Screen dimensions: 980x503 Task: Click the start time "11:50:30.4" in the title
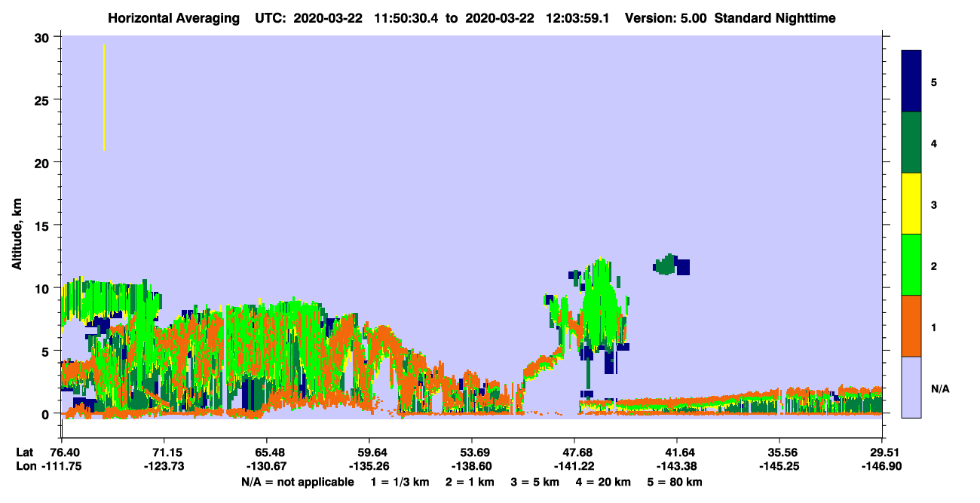[406, 18]
